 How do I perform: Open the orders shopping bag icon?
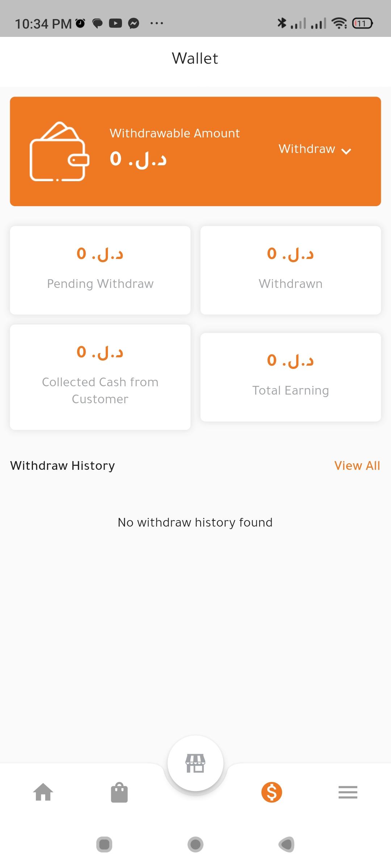tap(119, 792)
